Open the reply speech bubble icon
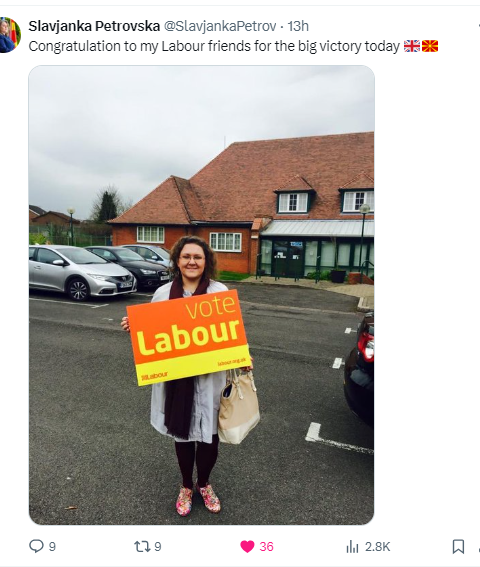 pos(36,546)
